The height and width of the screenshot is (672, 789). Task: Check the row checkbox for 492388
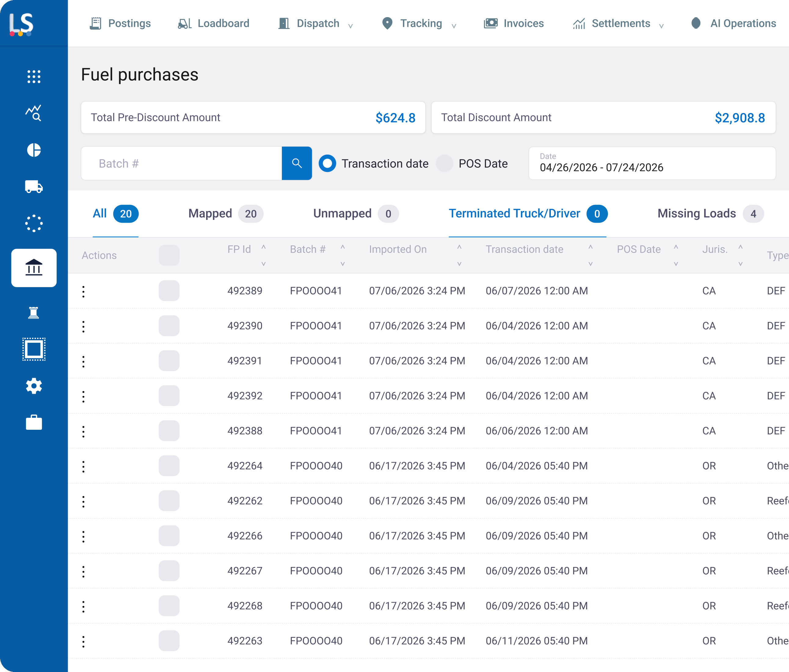tap(169, 431)
